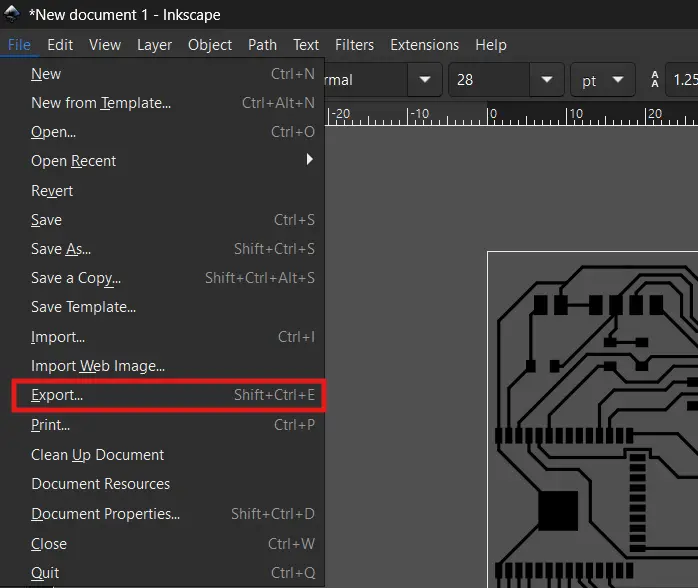This screenshot has width=698, height=588.
Task: Expand the font size dropdown arrow
Action: point(547,80)
